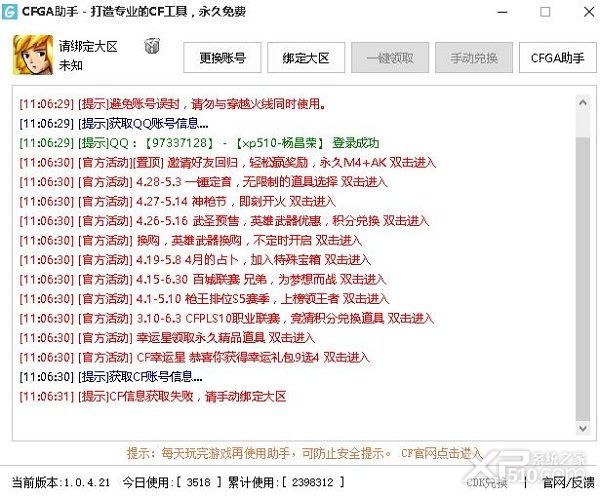Screen dimensions: 600x497
Task: Click the log scrollbar down arrow
Action: [583, 428]
